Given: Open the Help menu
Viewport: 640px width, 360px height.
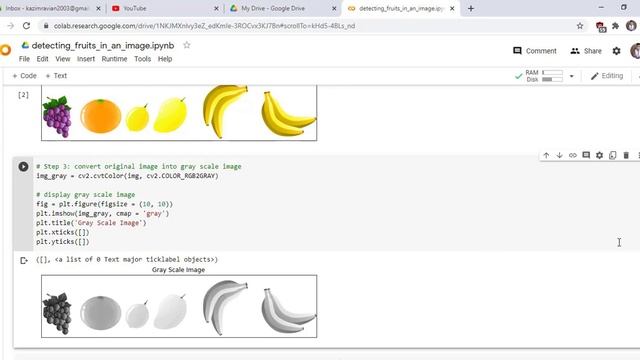Looking at the screenshot, I should pos(165,59).
